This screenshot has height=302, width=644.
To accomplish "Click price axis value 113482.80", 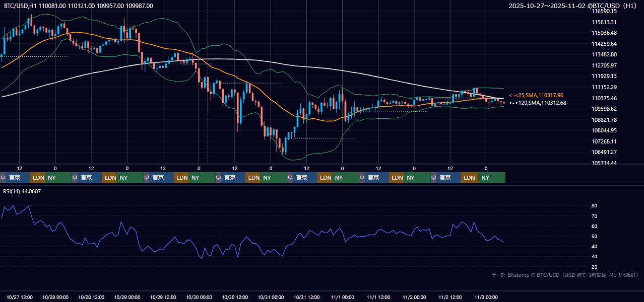I will 604,54.
